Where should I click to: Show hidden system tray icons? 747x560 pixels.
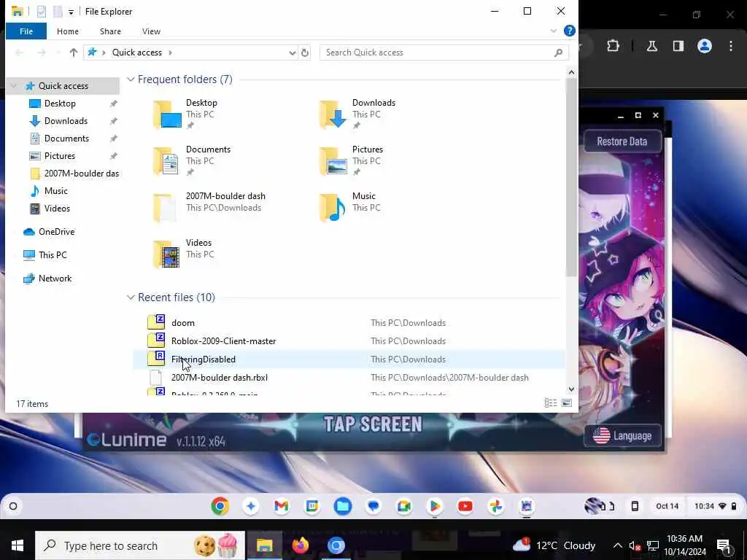(617, 545)
